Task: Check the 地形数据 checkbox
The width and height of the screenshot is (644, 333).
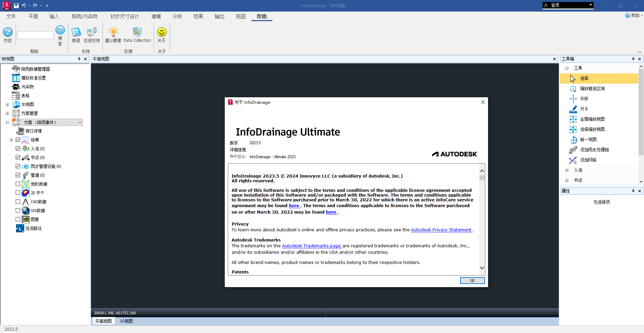Action: tap(18, 184)
